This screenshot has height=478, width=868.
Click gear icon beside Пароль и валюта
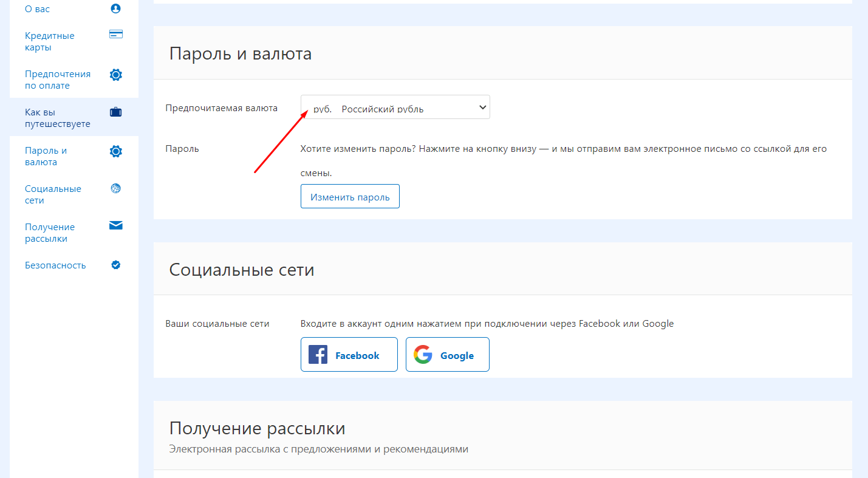coord(115,151)
